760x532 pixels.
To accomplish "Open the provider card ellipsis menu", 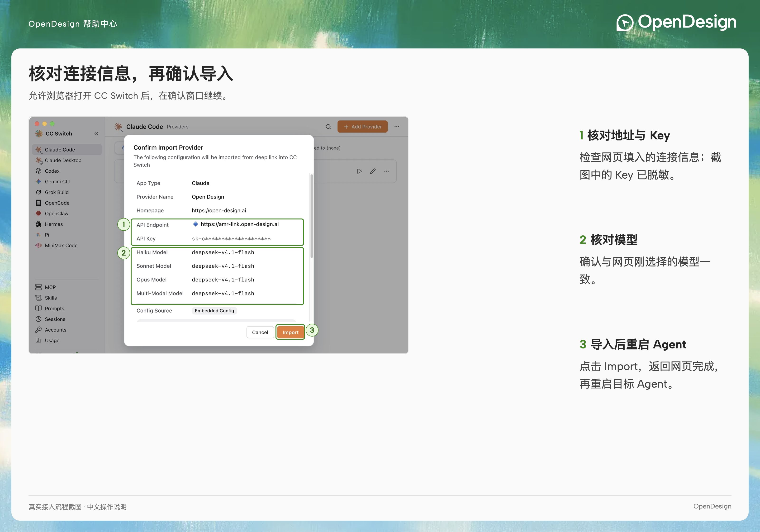I will click(x=386, y=171).
